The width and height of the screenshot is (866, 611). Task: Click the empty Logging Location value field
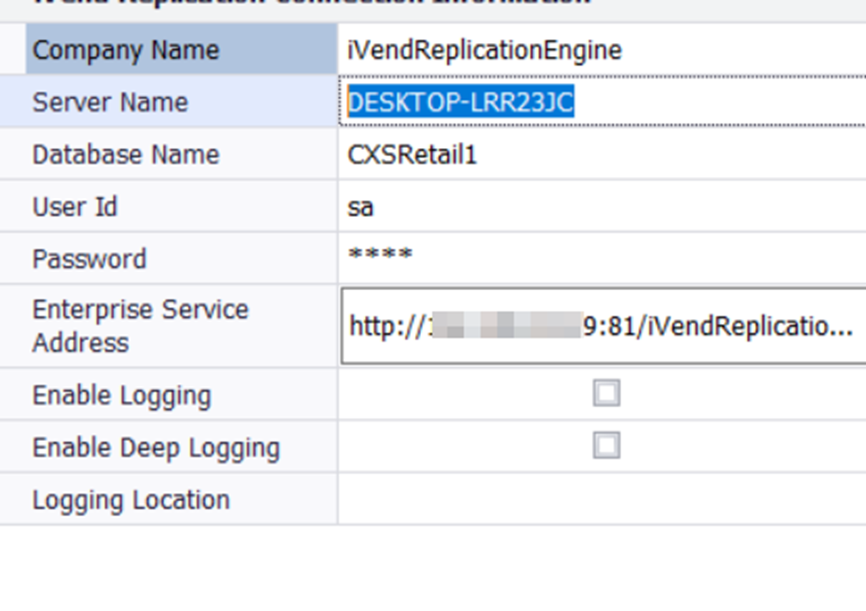(x=602, y=499)
